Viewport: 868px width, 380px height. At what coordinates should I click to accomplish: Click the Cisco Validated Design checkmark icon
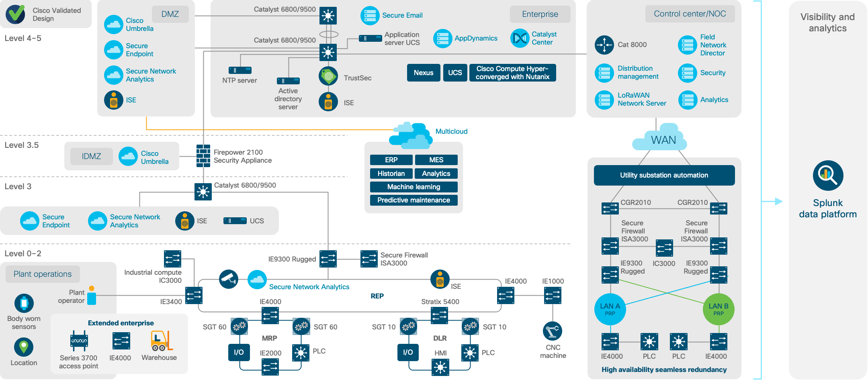tap(16, 14)
